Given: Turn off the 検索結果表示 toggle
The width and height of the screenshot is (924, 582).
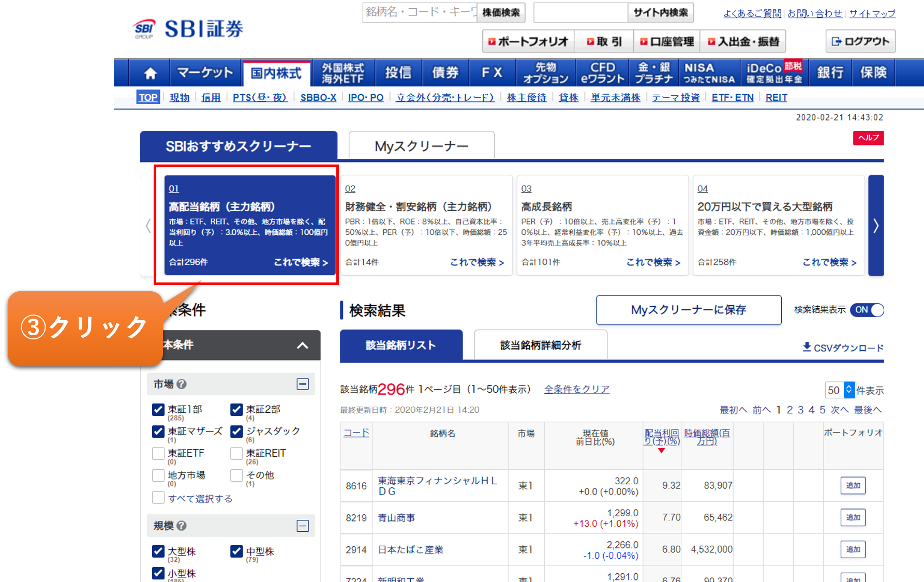Looking at the screenshot, I should (x=869, y=310).
